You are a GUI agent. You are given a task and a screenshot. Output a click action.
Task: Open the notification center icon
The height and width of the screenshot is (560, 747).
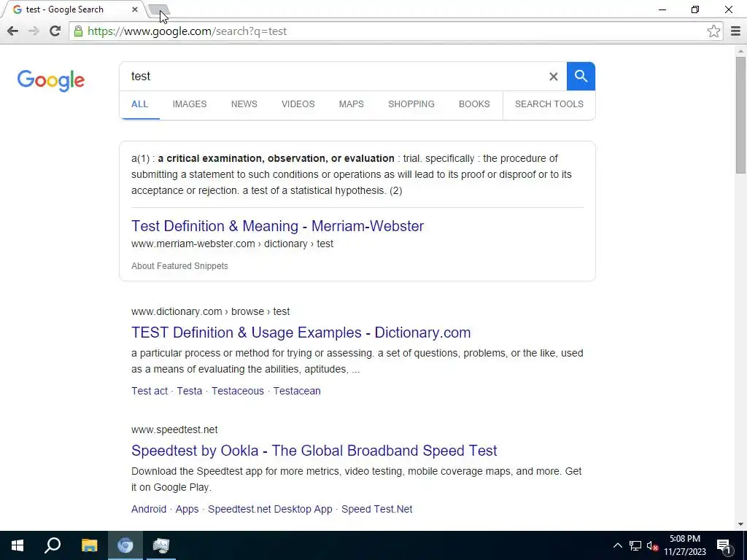724,546
